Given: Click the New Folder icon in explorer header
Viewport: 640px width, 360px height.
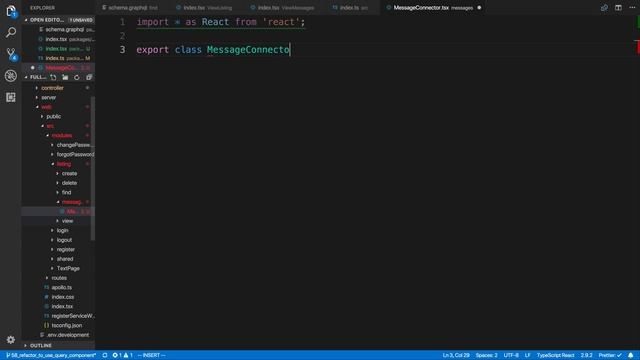Looking at the screenshot, I should pyautogui.click(x=65, y=77).
